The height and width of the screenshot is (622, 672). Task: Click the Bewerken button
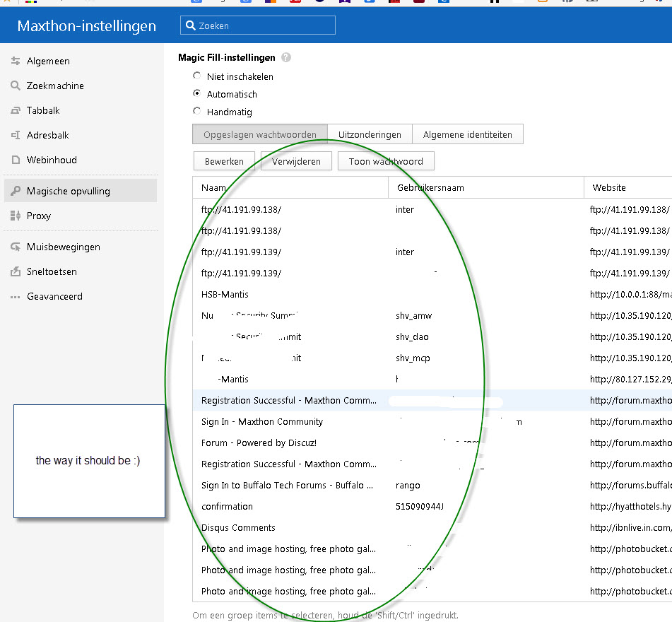pyautogui.click(x=224, y=161)
